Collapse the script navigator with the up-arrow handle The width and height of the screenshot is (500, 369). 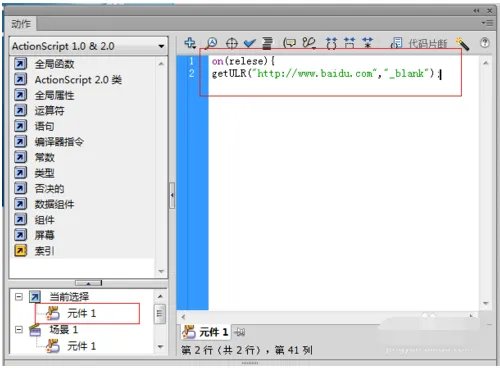(x=88, y=283)
